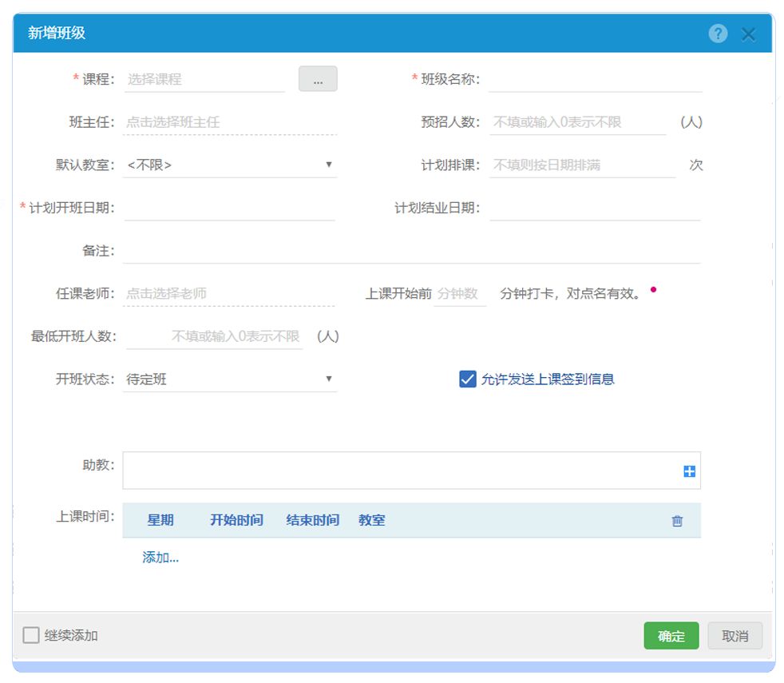Viewport: 784px width, 683px height.
Task: Open the 开班状态 dropdown
Action: coord(230,379)
